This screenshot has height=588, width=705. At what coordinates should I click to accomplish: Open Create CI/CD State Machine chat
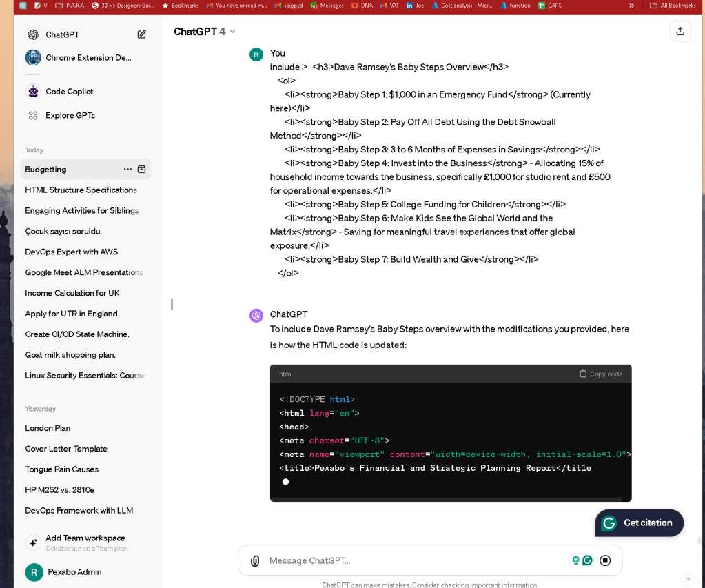click(85, 334)
